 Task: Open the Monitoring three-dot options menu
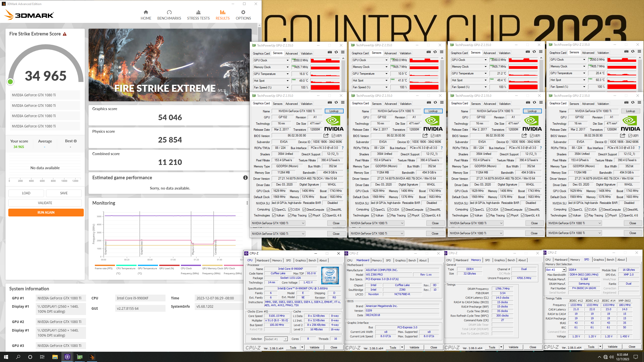click(x=247, y=203)
